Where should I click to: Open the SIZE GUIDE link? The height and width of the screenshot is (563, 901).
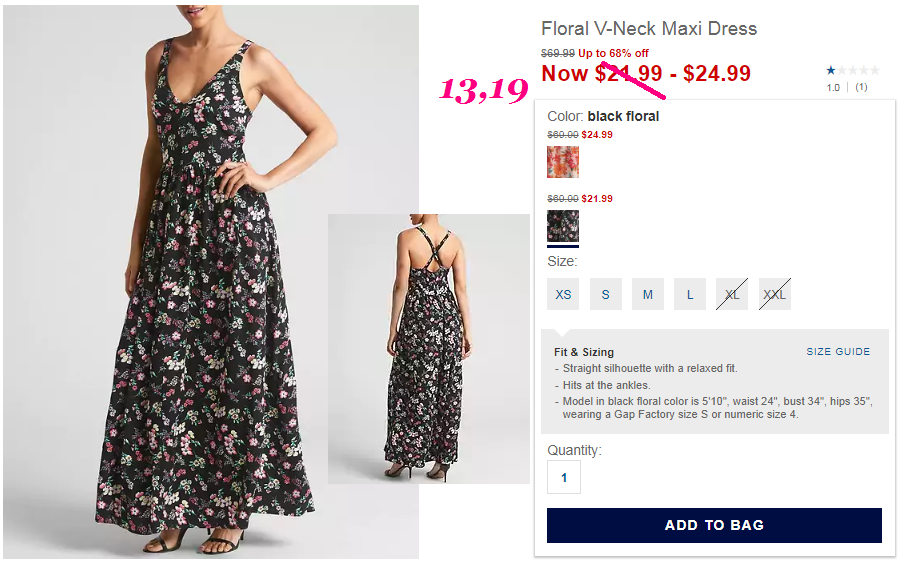point(838,352)
